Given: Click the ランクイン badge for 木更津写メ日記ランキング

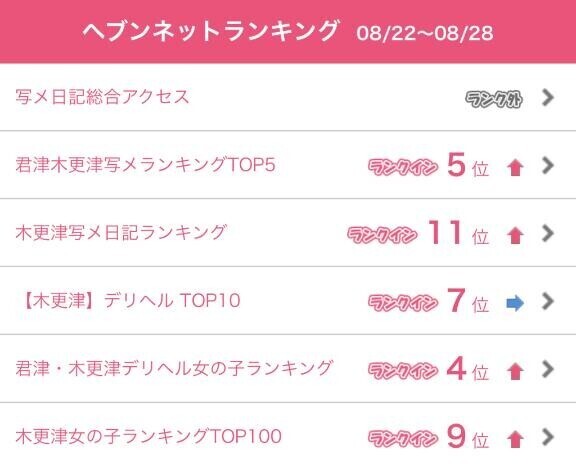Looking at the screenshot, I should (382, 235).
